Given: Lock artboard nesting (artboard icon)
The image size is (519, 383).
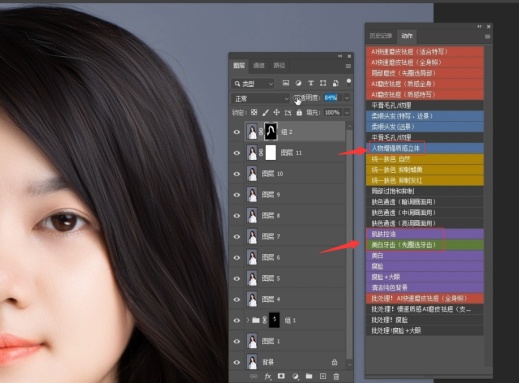Looking at the screenshot, I should coord(288,112).
